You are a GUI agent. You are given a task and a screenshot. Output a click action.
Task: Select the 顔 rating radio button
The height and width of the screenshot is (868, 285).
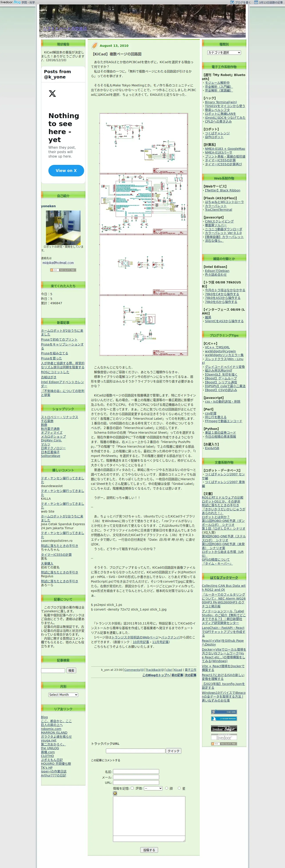166,788
